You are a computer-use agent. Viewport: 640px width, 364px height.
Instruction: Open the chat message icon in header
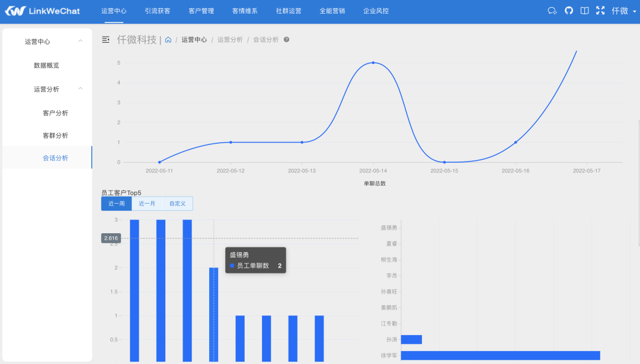552,11
